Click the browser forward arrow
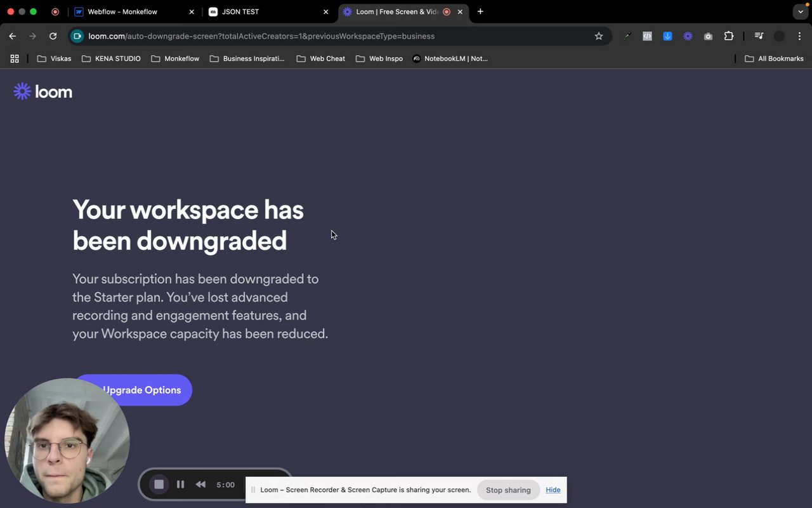This screenshot has width=812, height=508. coord(32,36)
